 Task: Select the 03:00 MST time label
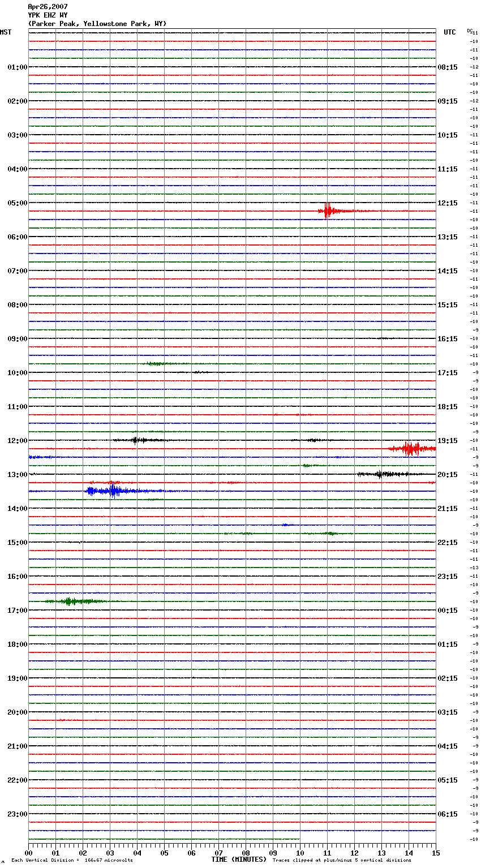coord(17,135)
